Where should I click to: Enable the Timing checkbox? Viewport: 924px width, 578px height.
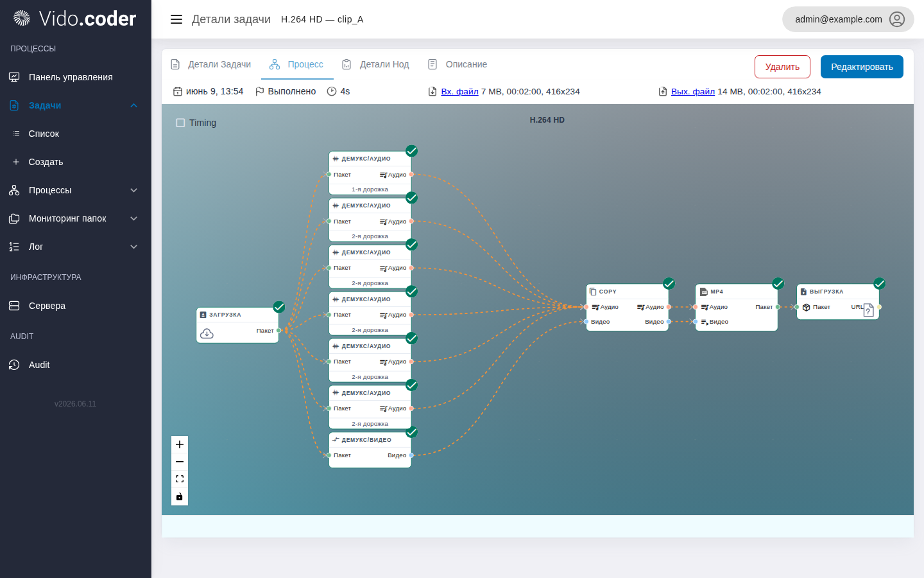click(x=180, y=123)
